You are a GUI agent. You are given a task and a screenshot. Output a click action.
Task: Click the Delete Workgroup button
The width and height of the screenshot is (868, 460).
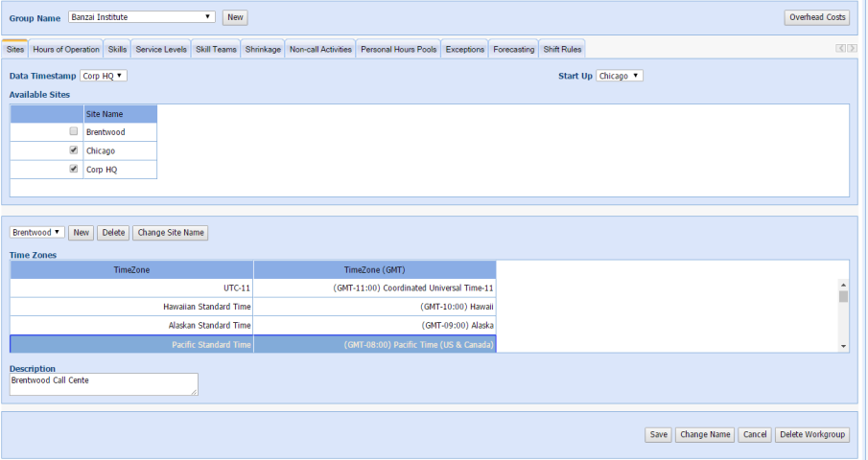(x=811, y=434)
